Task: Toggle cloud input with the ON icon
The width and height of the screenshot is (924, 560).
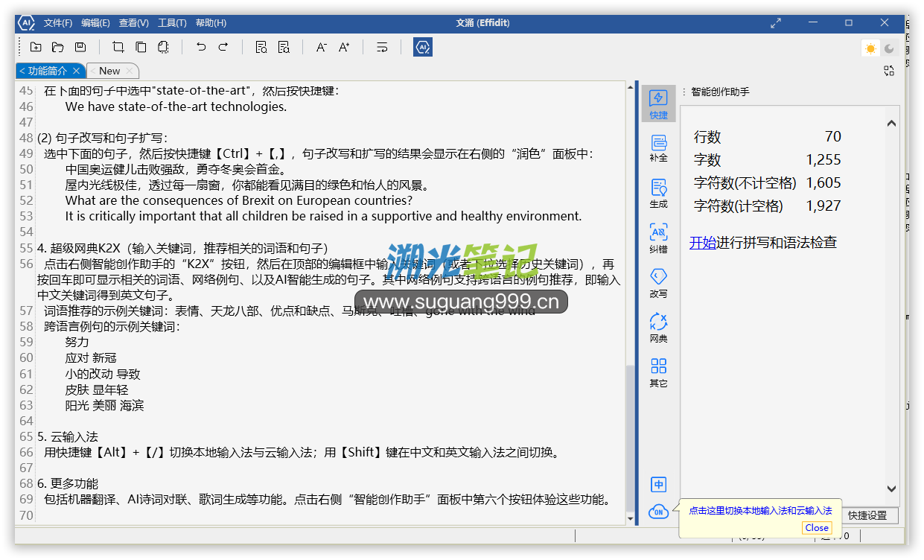Action: [658, 512]
